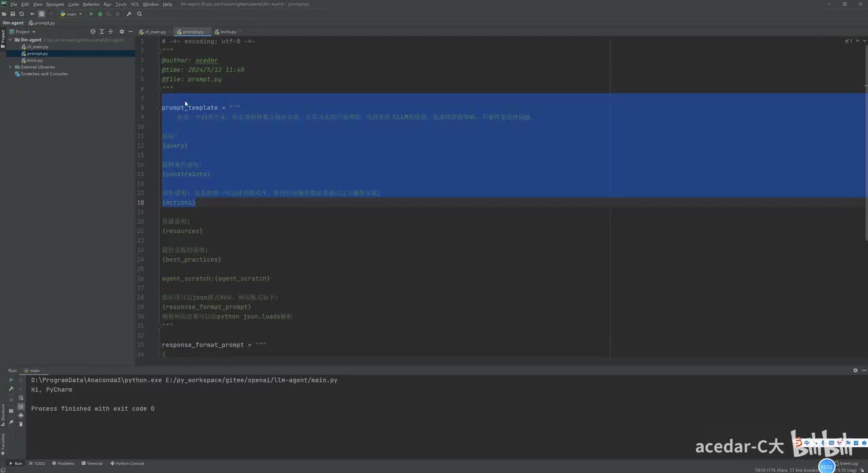Image resolution: width=868 pixels, height=473 pixels.
Task: Open Run panel settings gear
Action: click(x=856, y=371)
